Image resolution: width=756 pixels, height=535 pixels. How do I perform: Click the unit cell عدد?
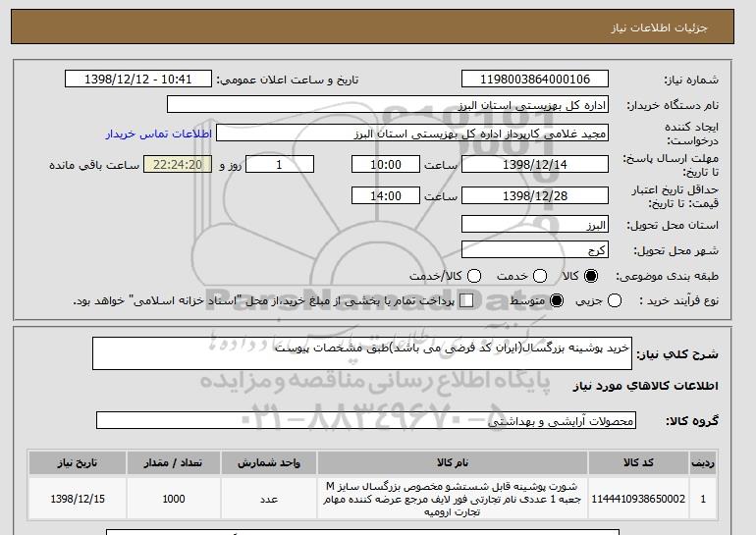pos(269,499)
